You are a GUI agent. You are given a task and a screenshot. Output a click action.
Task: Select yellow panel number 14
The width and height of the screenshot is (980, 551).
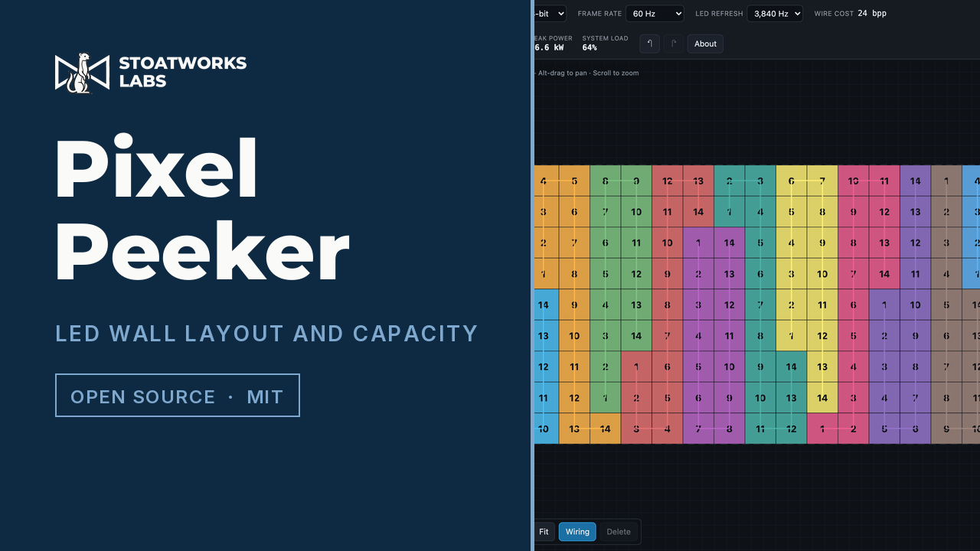point(822,398)
